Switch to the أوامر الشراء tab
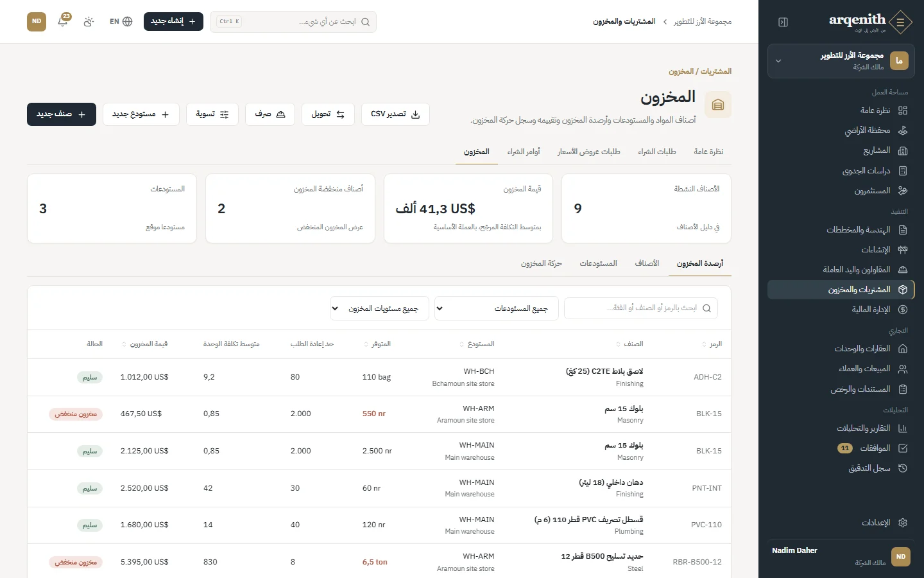Viewport: 924px width, 578px height. coord(524,152)
